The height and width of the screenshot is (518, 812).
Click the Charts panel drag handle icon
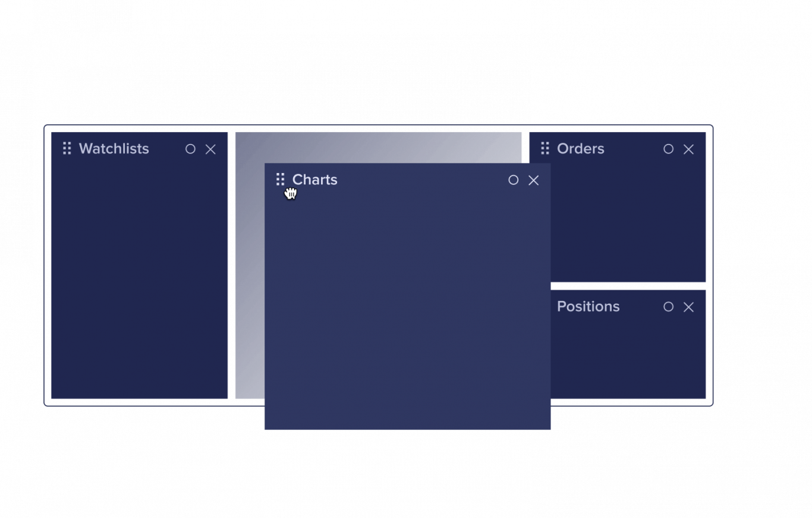click(280, 179)
